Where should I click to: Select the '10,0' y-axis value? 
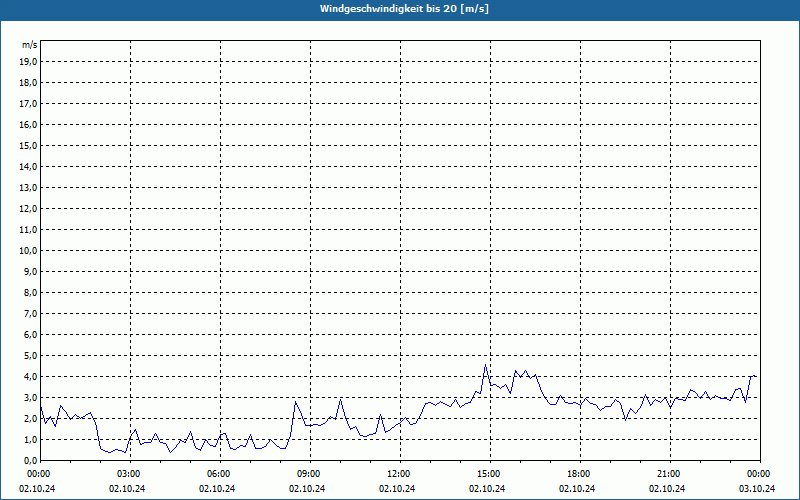(x=28, y=251)
